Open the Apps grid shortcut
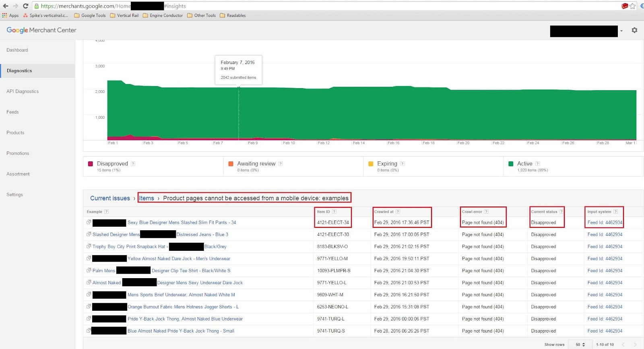Screen dimensions: 644x349 tap(10, 16)
